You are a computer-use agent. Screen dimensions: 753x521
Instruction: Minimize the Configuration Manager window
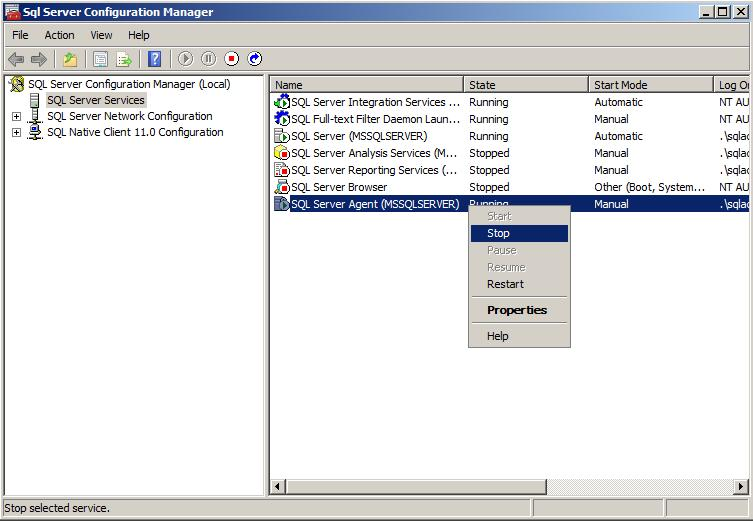(705, 12)
